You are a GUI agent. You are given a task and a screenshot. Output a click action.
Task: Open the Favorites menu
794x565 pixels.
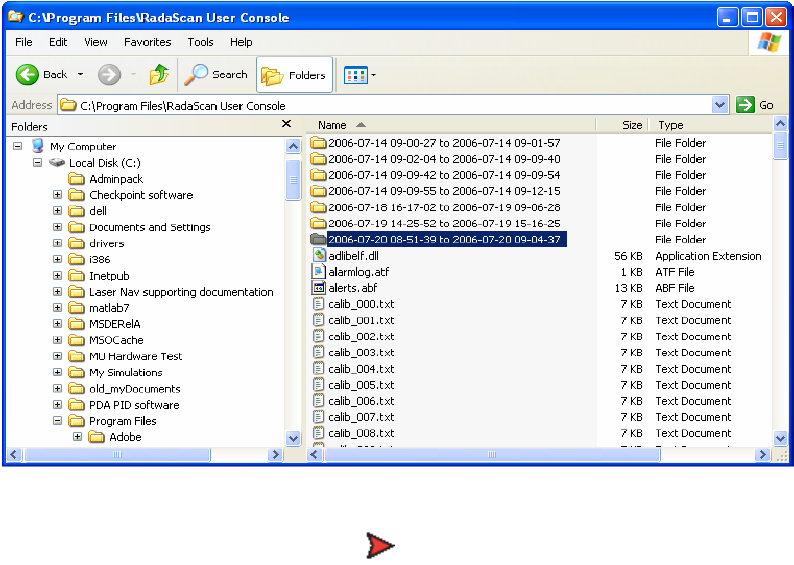[147, 42]
